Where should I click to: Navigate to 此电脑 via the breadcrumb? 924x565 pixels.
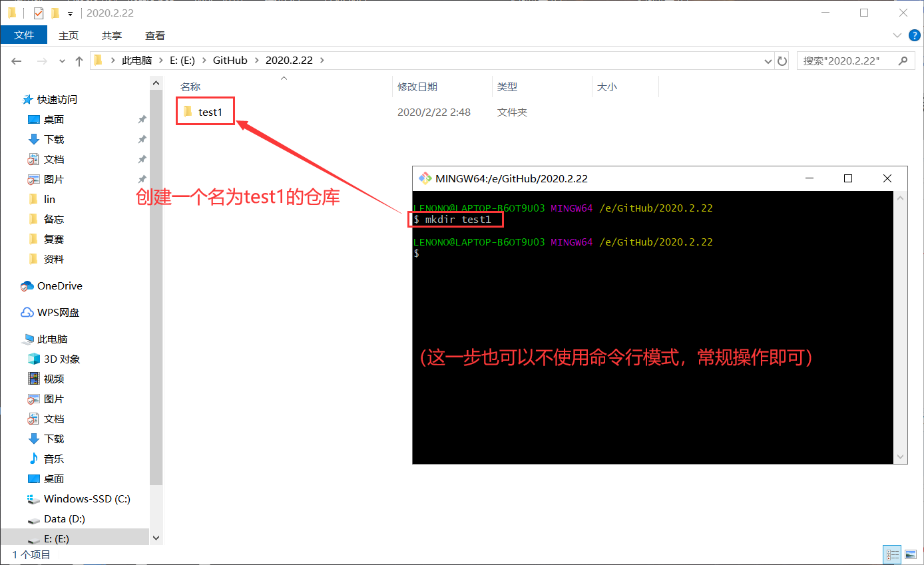pyautogui.click(x=136, y=60)
